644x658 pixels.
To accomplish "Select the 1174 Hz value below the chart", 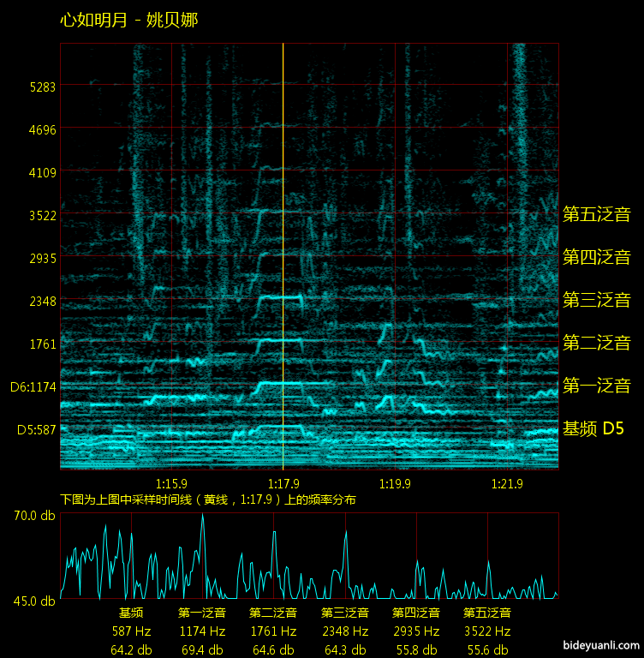I will [202, 631].
